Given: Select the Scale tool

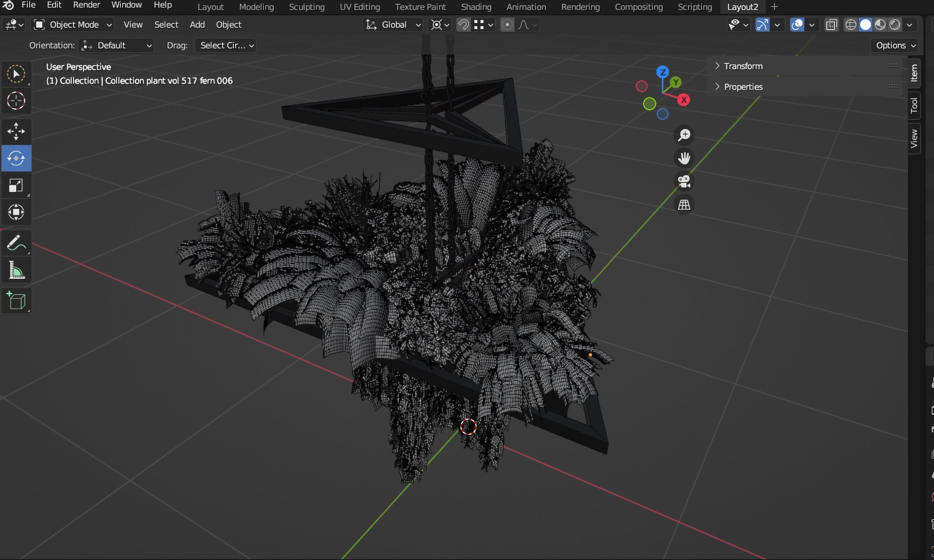Looking at the screenshot, I should [x=16, y=185].
